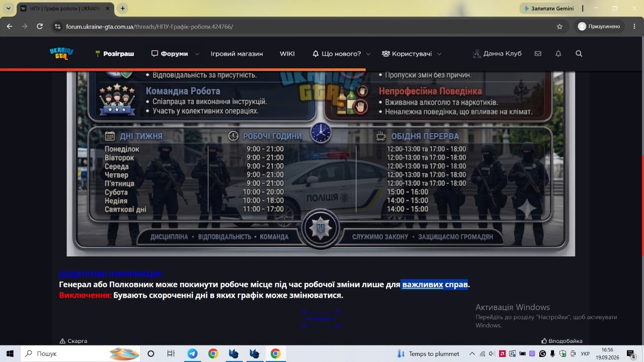The width and height of the screenshot is (644, 362).
Task: Expand the Форуми submenu chevron
Action: pyautogui.click(x=197, y=54)
